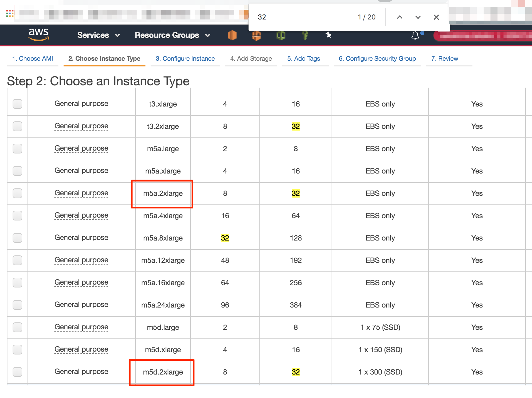Open the orange cube service shortcut icon
This screenshot has width=532, height=398.
tap(232, 35)
